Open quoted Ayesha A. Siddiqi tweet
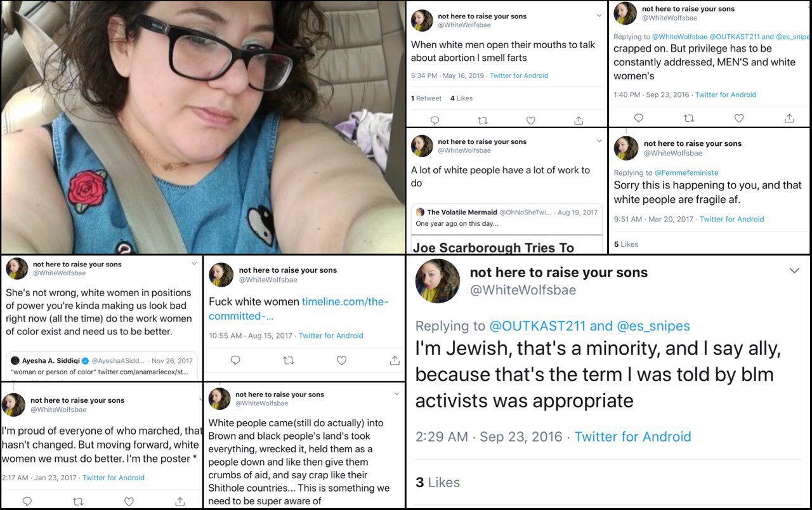Image resolution: width=812 pixels, height=510 pixels. pyautogui.click(x=101, y=366)
